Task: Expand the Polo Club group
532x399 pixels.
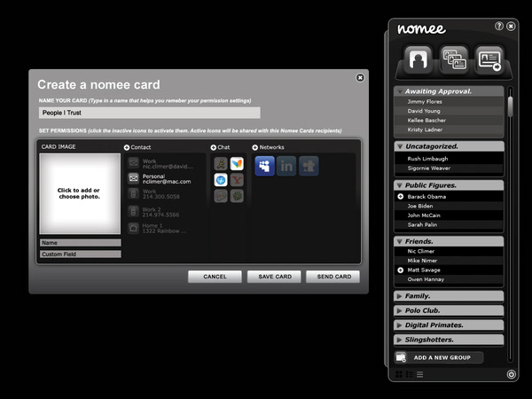Action: click(x=399, y=311)
